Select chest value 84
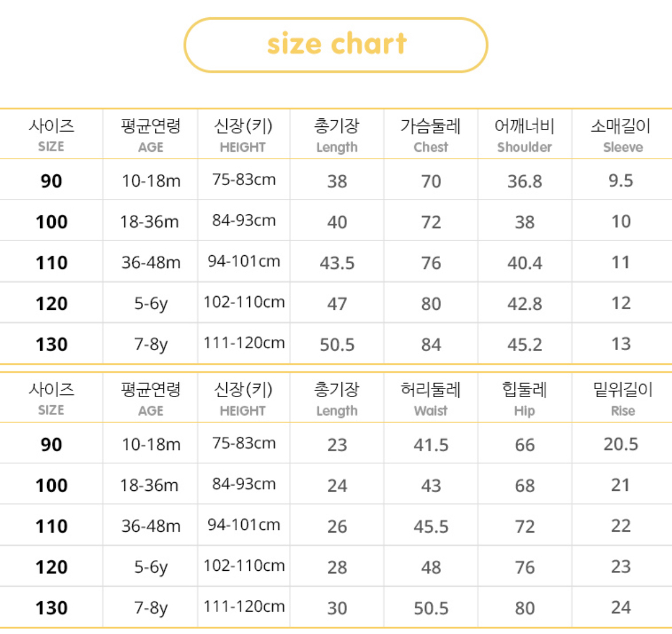This screenshot has height=634, width=672. pyautogui.click(x=431, y=344)
